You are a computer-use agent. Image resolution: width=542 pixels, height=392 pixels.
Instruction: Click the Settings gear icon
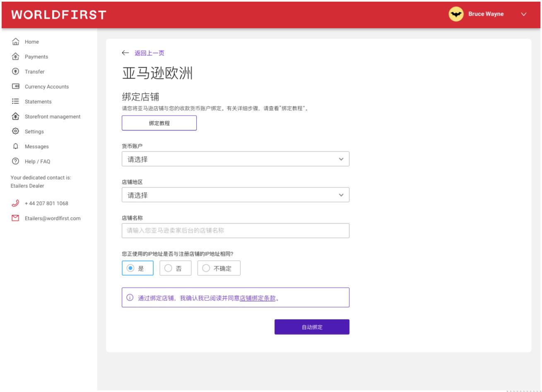[16, 131]
